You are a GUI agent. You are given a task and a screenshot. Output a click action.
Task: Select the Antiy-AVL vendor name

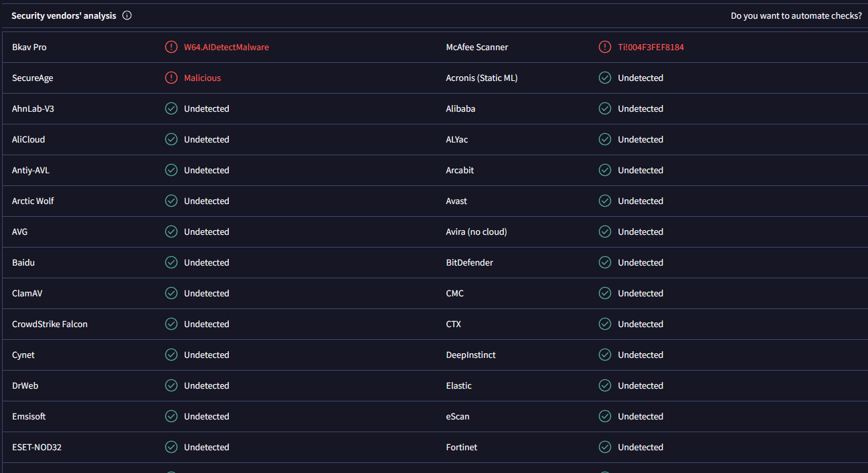[x=31, y=170]
